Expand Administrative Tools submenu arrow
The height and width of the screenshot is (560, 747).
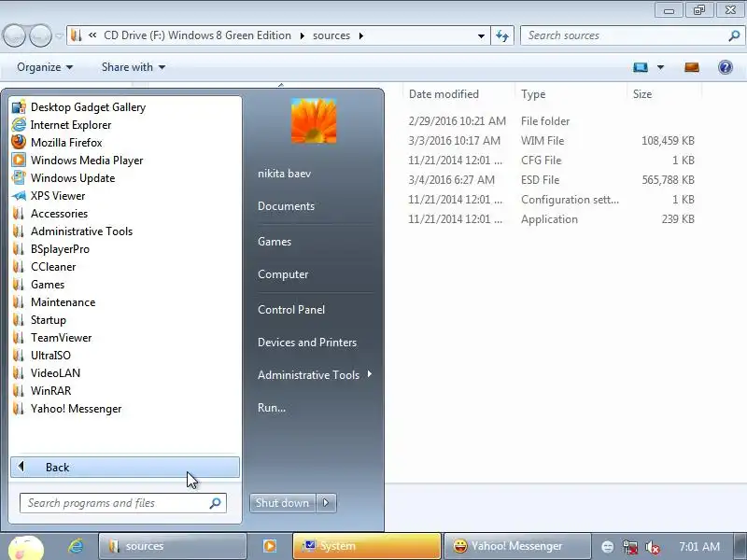[x=370, y=374]
